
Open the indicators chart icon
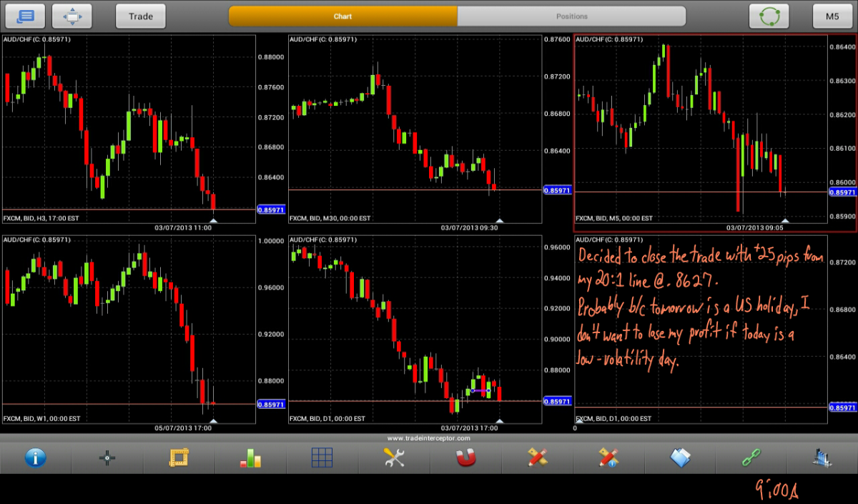point(823,458)
